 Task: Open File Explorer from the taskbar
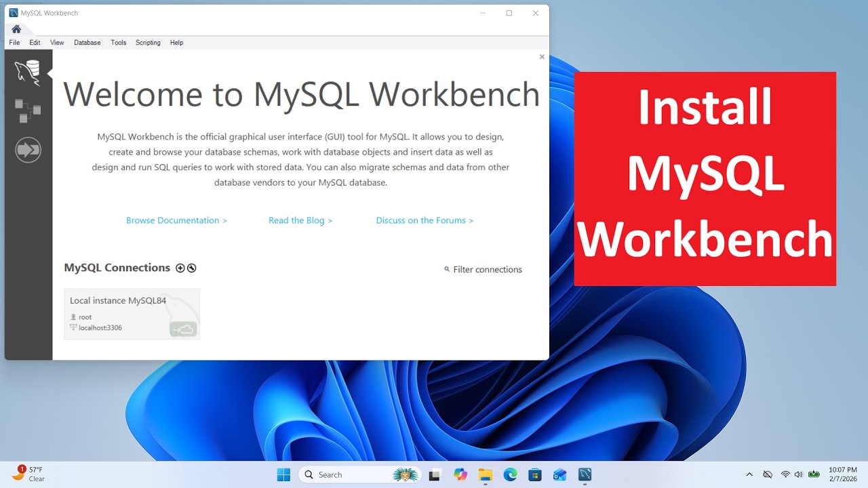click(x=485, y=474)
